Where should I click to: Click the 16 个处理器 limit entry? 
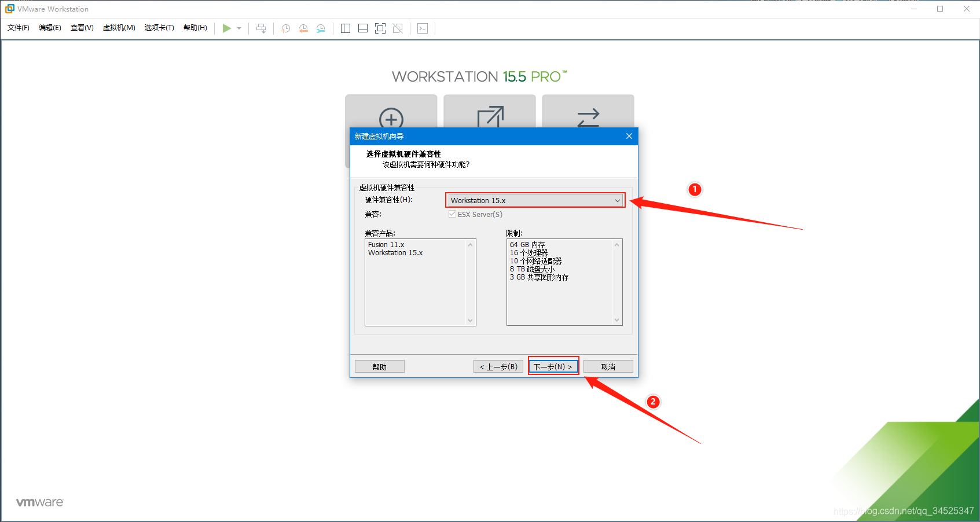[x=528, y=253]
